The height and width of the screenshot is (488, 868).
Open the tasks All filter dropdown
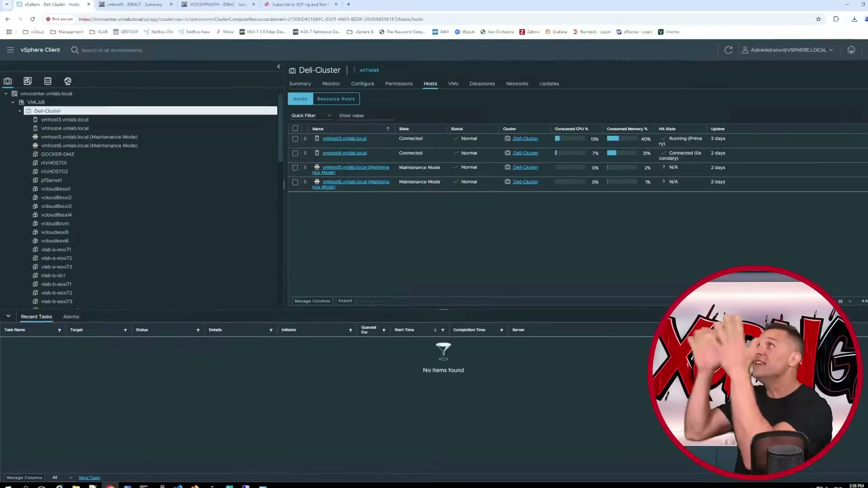tap(62, 478)
